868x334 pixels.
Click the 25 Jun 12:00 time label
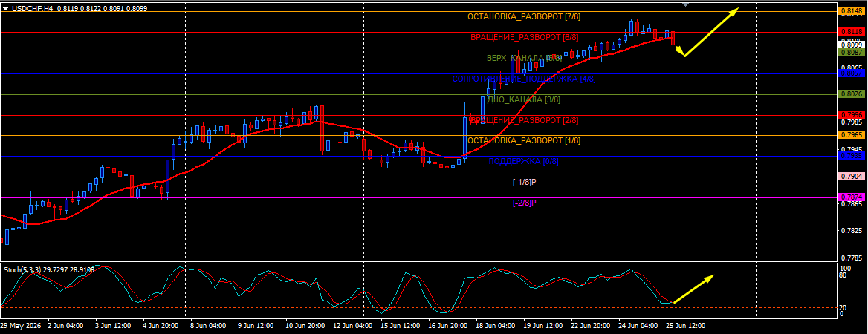[685, 327]
